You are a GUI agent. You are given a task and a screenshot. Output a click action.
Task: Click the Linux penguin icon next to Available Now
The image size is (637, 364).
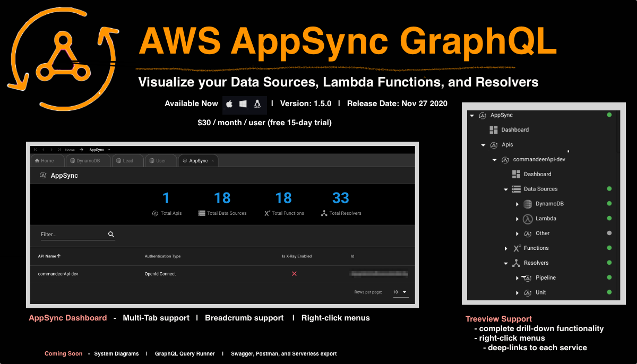click(x=257, y=104)
